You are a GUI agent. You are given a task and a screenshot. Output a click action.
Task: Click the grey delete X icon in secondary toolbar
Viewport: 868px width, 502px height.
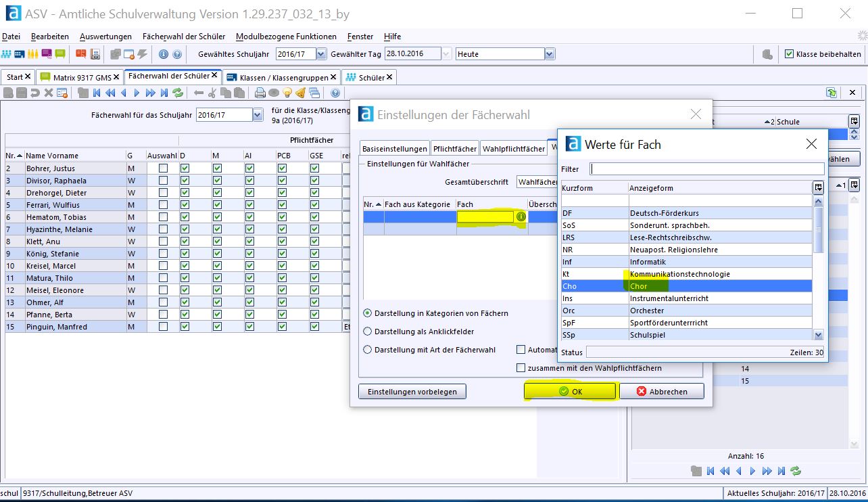click(49, 93)
